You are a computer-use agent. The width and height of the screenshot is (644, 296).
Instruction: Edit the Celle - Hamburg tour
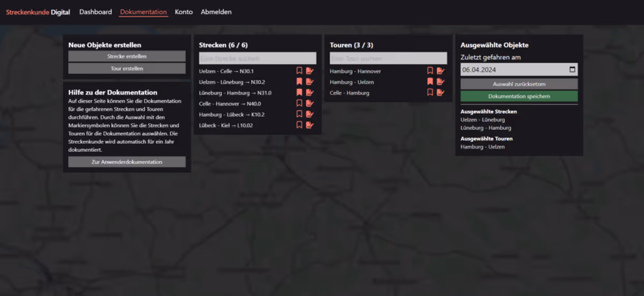pos(441,92)
